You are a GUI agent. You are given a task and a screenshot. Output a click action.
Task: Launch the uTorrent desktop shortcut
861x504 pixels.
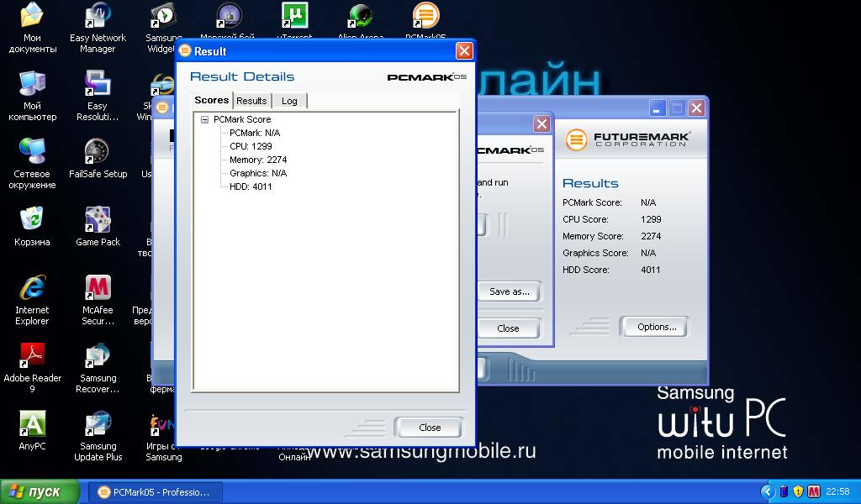click(x=295, y=20)
